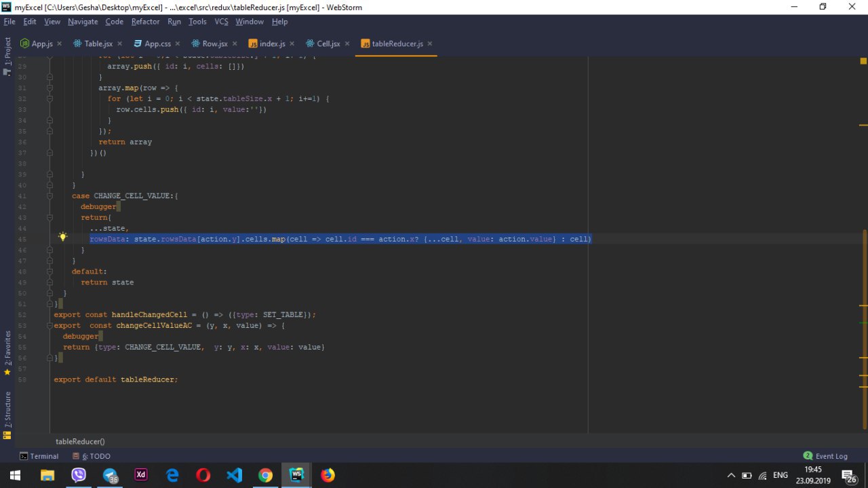Open the File menu

9,22
